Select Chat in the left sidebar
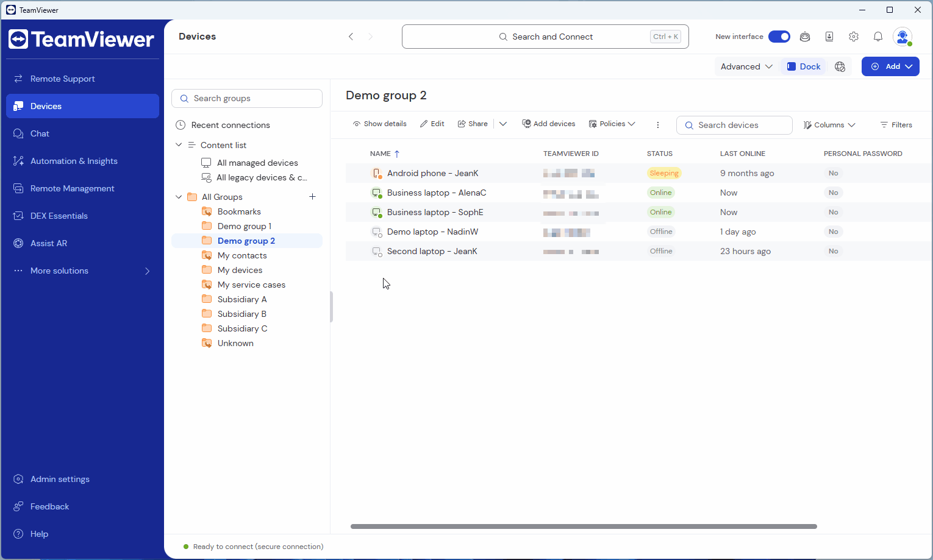Screen dimensions: 933x560 40,133
